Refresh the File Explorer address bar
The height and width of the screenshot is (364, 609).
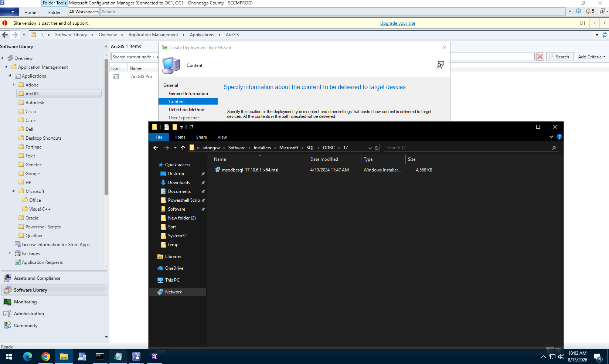[x=377, y=148]
